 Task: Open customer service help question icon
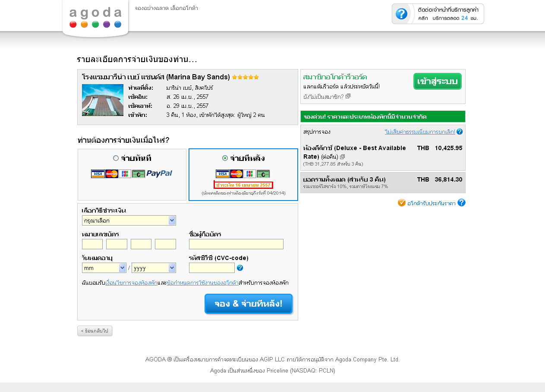pyautogui.click(x=401, y=14)
